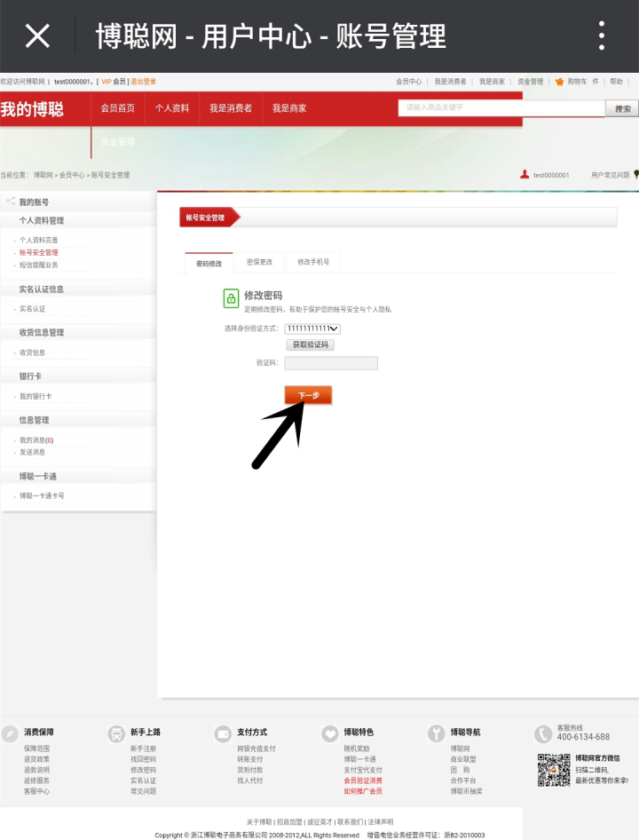Click the wrench icon beside 博聪导航
The height and width of the screenshot is (840, 639).
click(x=436, y=733)
